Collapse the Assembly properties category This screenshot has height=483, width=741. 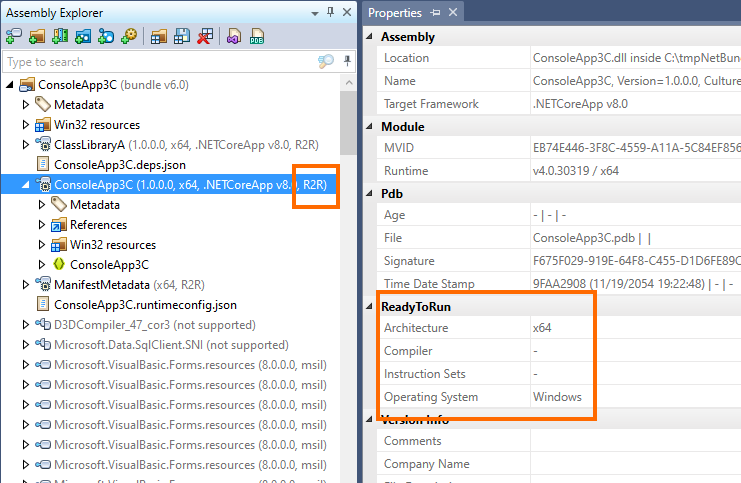coord(370,36)
